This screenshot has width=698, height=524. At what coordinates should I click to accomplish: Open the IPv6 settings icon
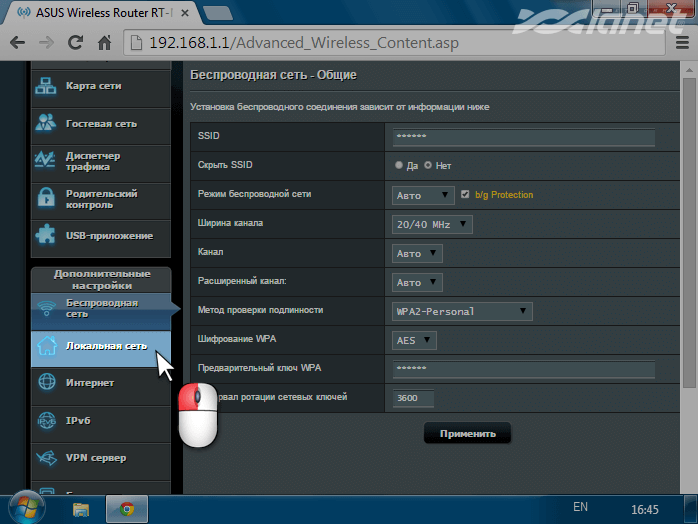click(x=46, y=420)
